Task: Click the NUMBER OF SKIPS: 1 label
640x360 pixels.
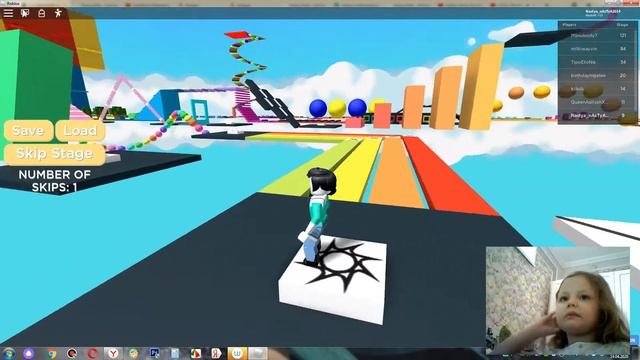Action: (x=54, y=181)
